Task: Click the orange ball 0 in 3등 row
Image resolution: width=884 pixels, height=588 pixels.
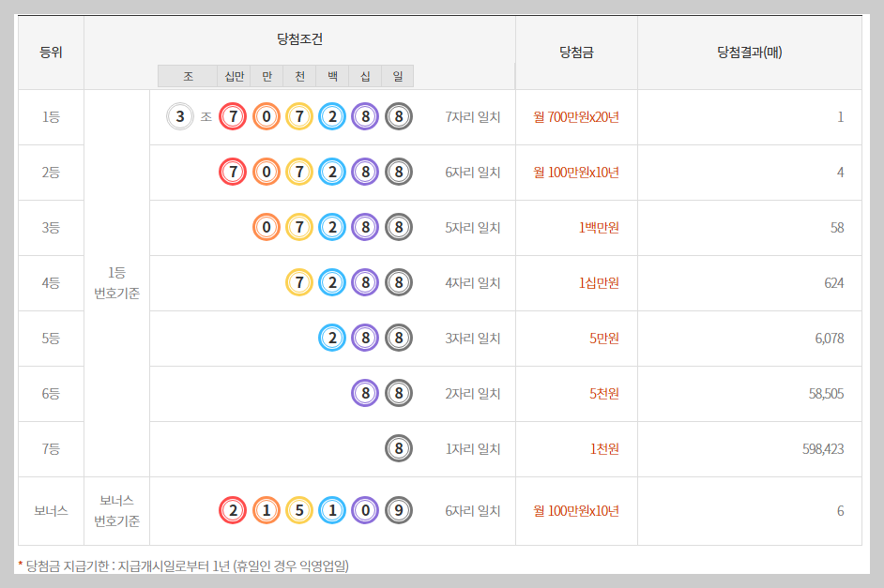Action: [x=267, y=227]
